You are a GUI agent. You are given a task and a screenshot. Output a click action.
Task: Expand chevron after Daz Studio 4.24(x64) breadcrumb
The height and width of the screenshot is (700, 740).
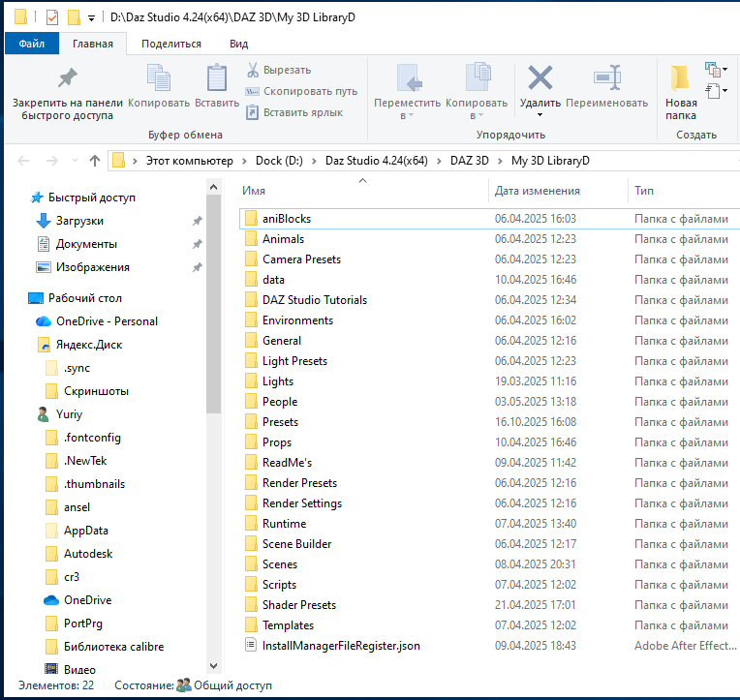(440, 161)
